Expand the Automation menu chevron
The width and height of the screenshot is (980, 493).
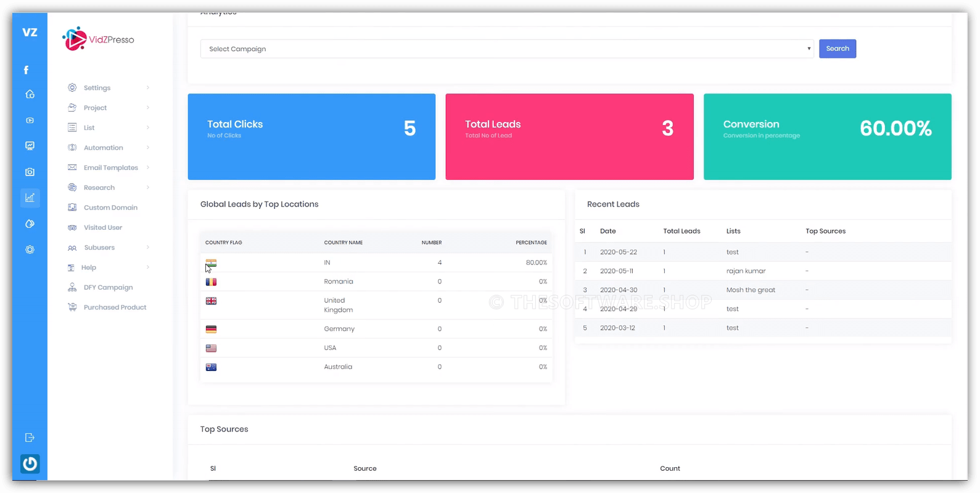[x=148, y=147]
